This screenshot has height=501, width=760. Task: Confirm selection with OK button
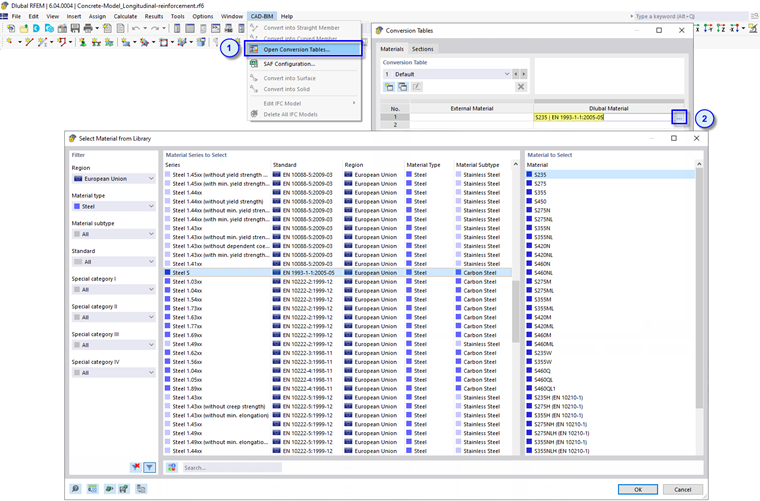pos(637,489)
